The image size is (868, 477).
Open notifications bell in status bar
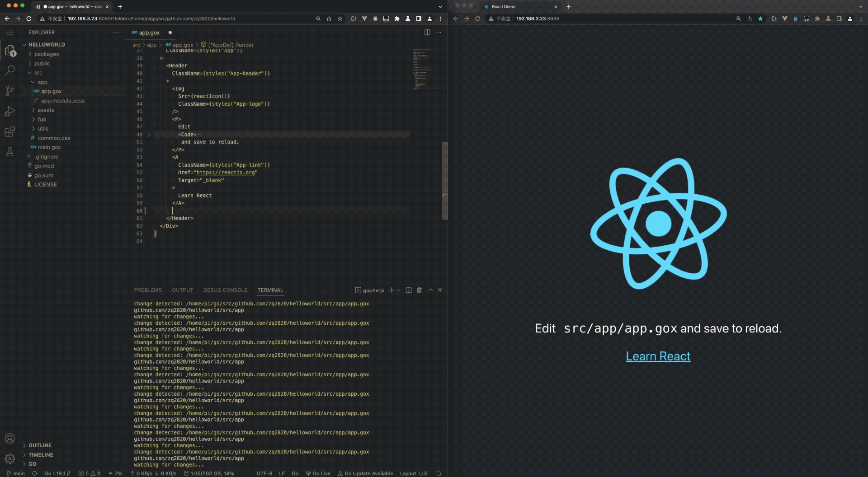(439, 473)
